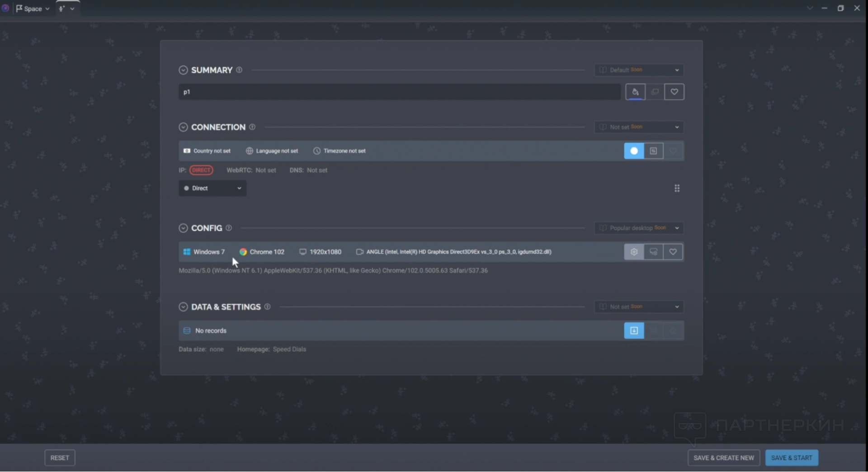This screenshot has height=472, width=868.
Task: Open the new profile tab dropdown arrow
Action: pos(72,9)
